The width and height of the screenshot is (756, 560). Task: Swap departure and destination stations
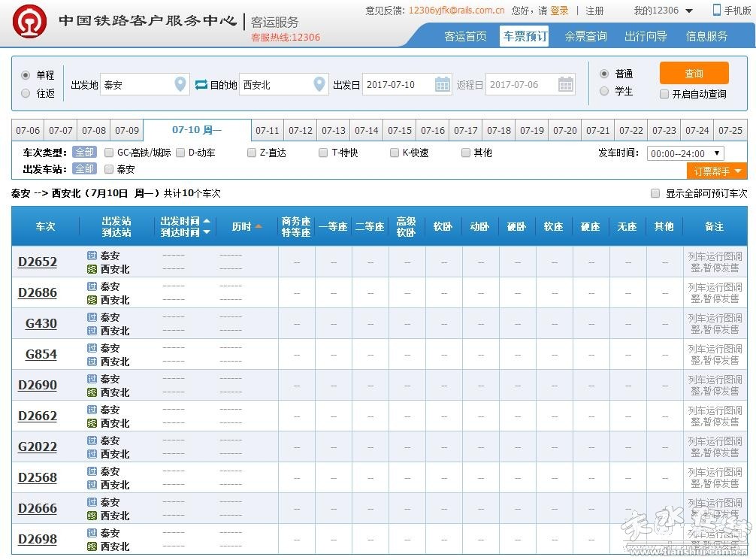click(x=201, y=85)
